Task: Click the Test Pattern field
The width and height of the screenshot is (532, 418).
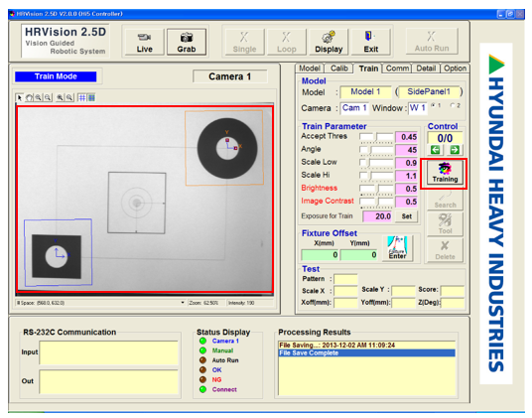Action: click(x=345, y=279)
